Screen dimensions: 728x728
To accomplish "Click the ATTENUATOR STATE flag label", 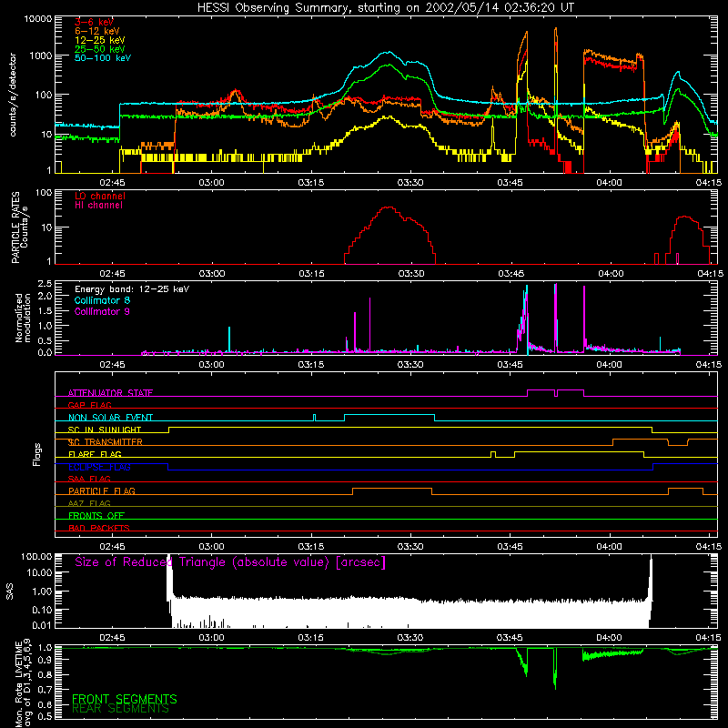I will point(110,393).
